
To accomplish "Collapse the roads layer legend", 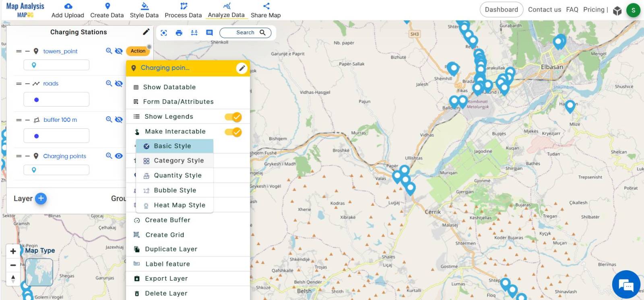I will 27,84.
